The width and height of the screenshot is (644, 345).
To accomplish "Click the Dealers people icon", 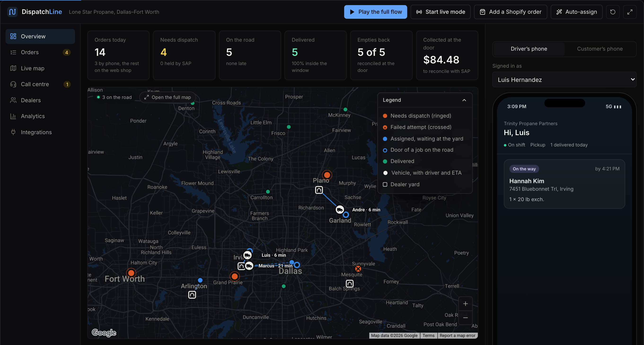I will pyautogui.click(x=13, y=100).
